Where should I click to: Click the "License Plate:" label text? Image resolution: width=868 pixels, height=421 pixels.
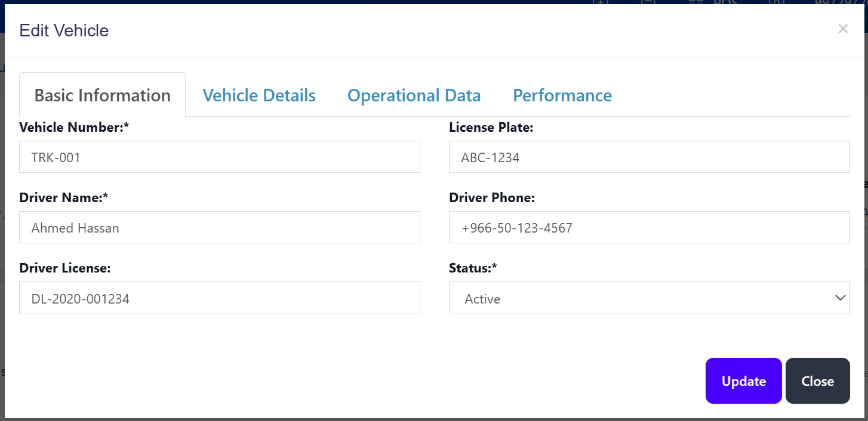tap(491, 128)
